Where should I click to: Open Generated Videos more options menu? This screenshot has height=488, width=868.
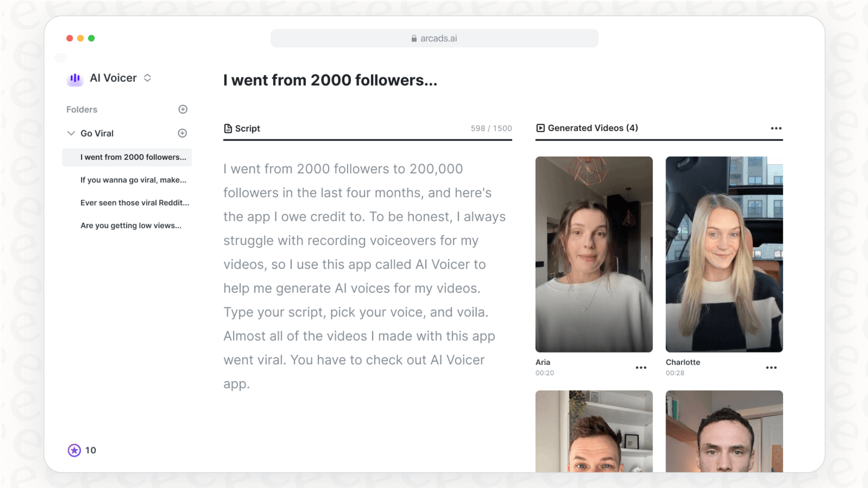(x=776, y=128)
